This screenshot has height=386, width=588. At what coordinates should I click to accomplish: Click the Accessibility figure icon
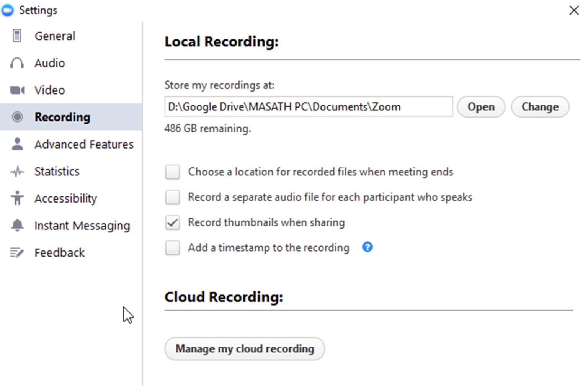click(16, 198)
